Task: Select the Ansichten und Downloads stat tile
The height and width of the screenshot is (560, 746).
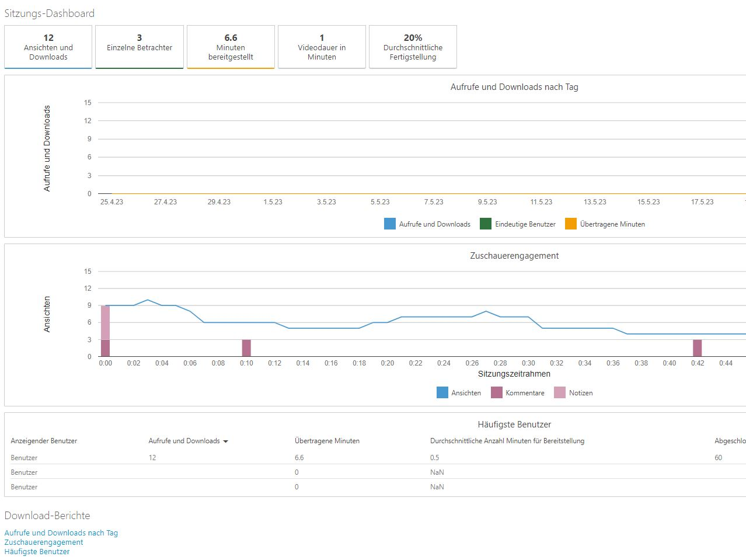Action: (48, 47)
